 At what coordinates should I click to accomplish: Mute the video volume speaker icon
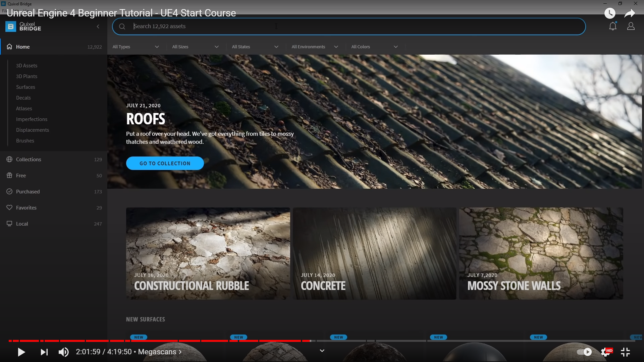[63, 352]
